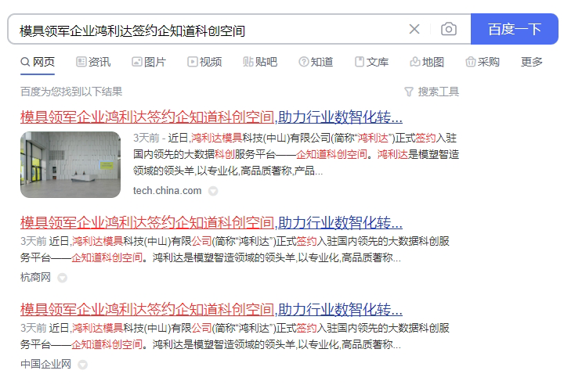Click the 文库 document icon
This screenshot has height=392, width=564.
[360, 62]
